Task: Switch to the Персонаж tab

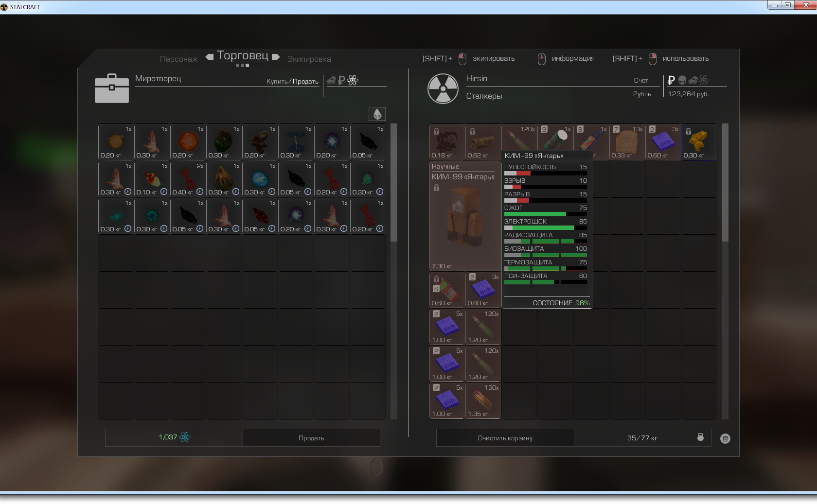Action: [x=178, y=59]
